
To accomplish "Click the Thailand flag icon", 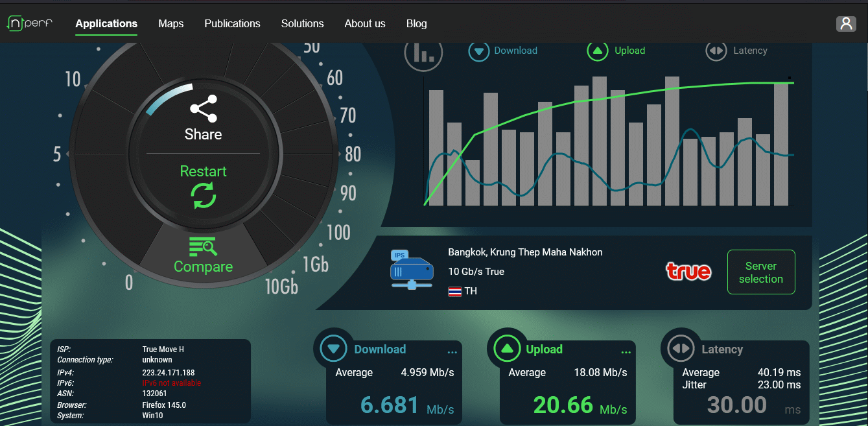I will coord(455,291).
